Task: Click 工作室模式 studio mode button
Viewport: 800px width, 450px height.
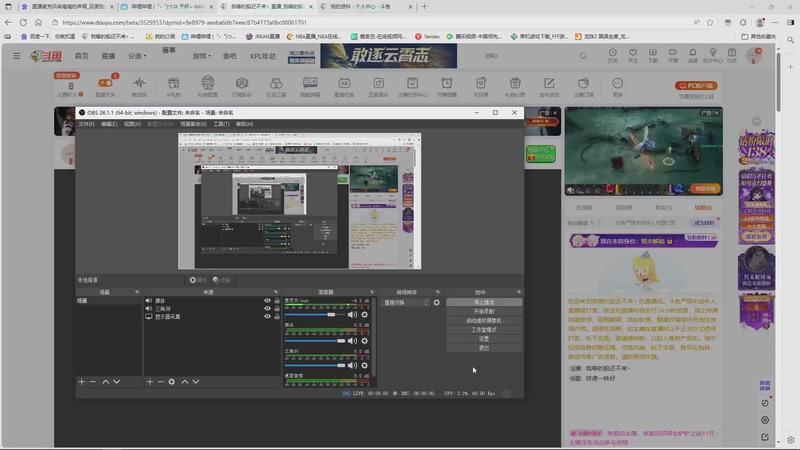Action: click(484, 330)
